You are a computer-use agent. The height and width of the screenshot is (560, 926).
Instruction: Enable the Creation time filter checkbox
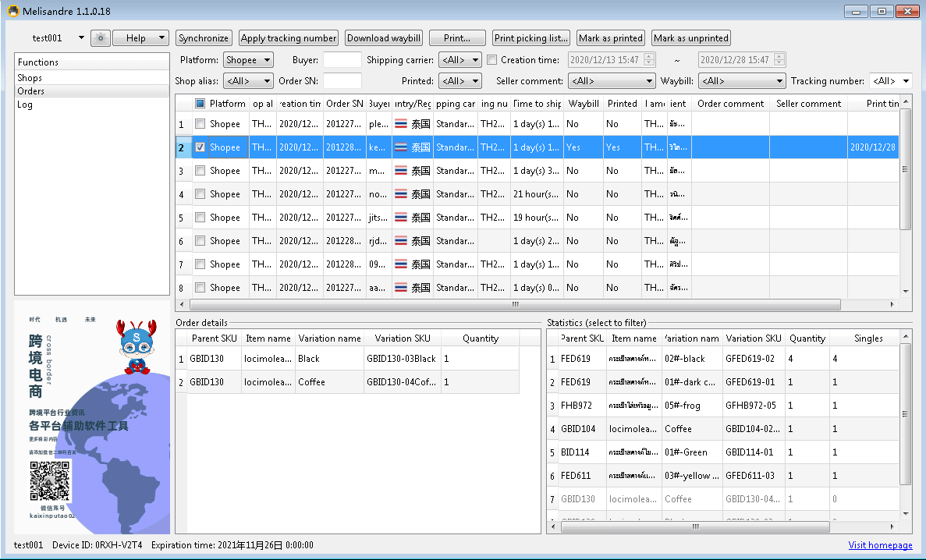(492, 59)
